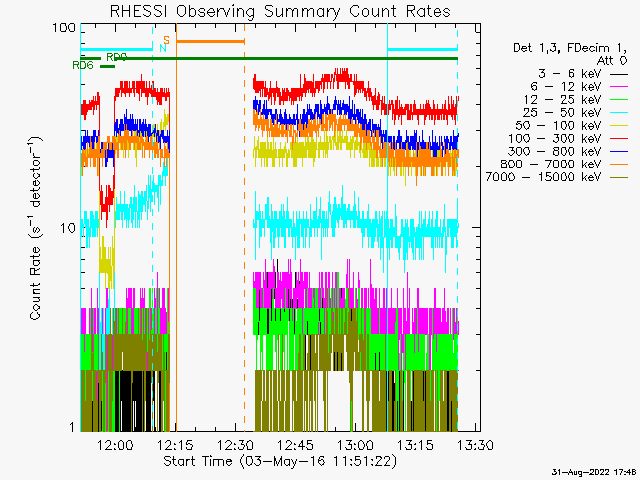
Task: Click the '12:15' x-axis tick label
Action: point(176,445)
